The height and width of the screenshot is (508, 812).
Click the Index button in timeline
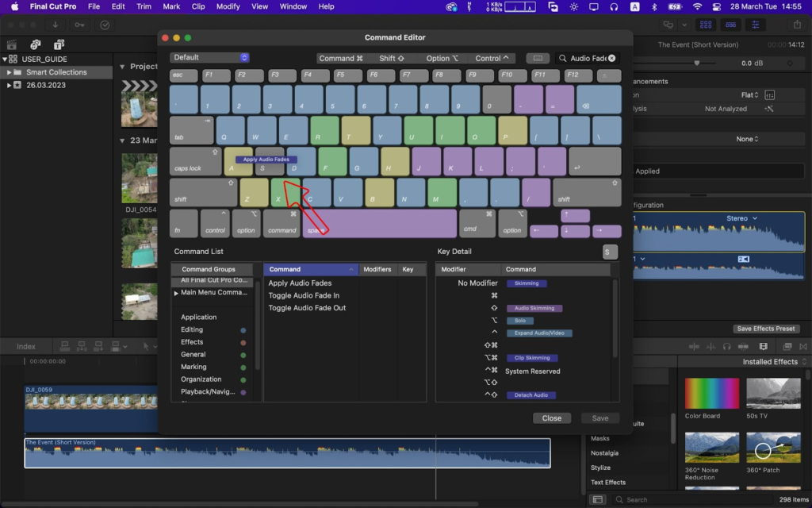click(26, 346)
